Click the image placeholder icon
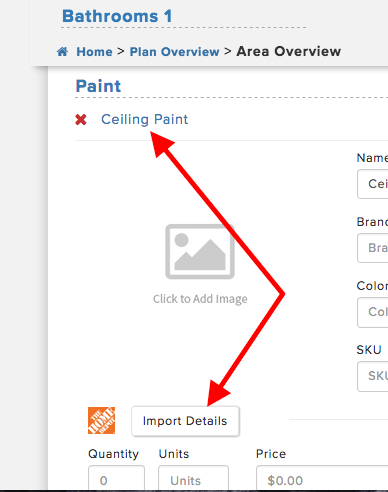This screenshot has height=492, width=388. tap(200, 251)
